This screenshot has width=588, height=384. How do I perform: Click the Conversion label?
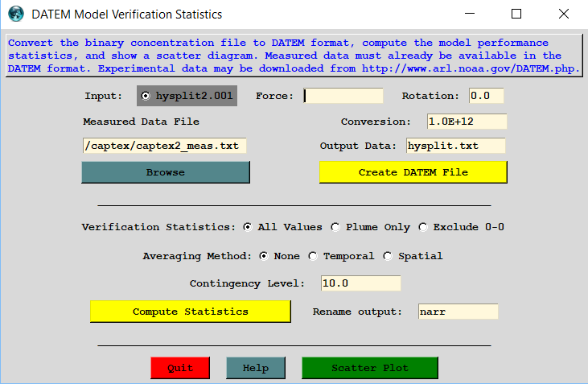376,122
